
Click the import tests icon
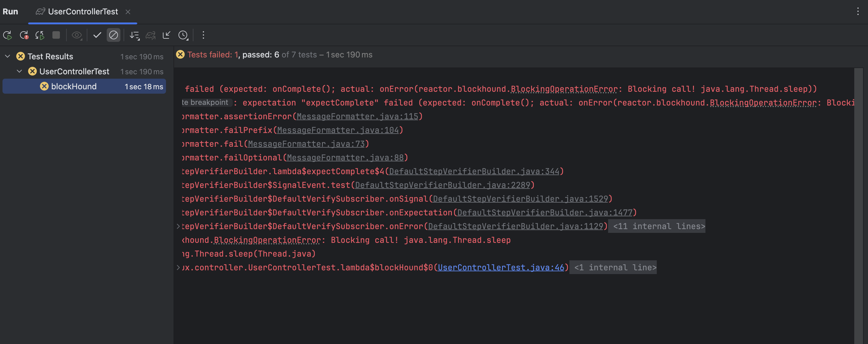tap(167, 35)
